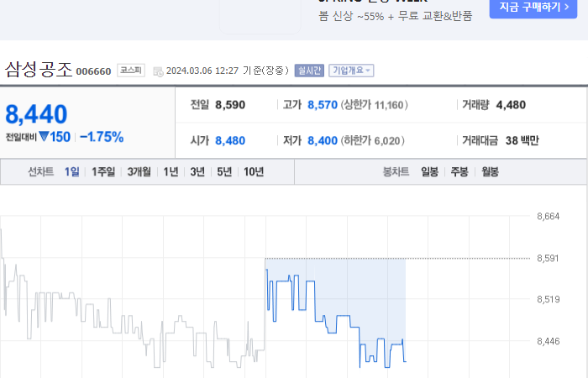Click the 지금 구매하기 ad button

[x=533, y=8]
